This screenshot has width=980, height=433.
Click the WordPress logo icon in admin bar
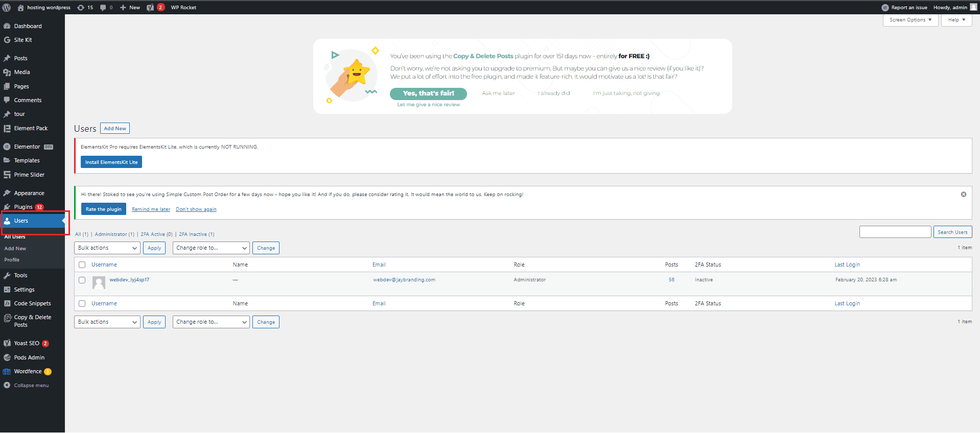coord(7,7)
